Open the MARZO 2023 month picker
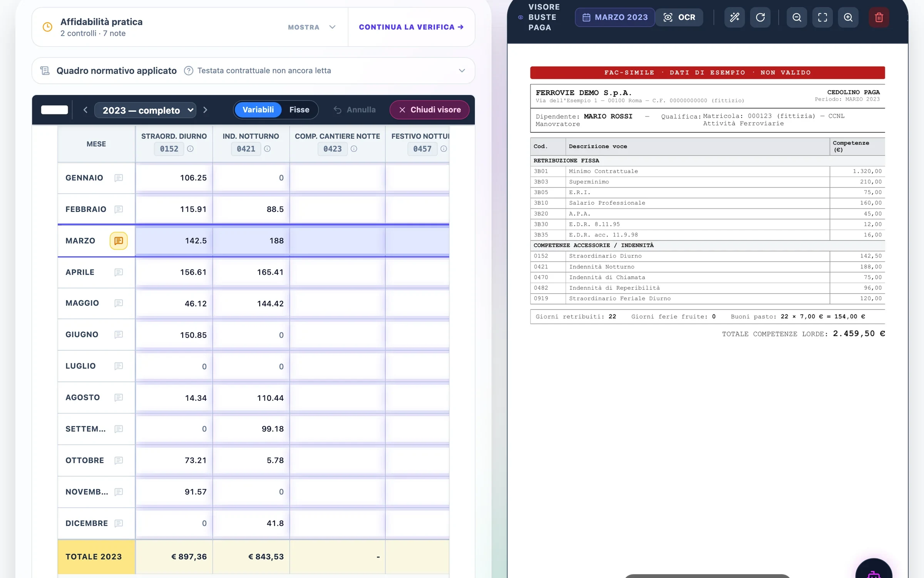924x578 pixels. point(615,17)
